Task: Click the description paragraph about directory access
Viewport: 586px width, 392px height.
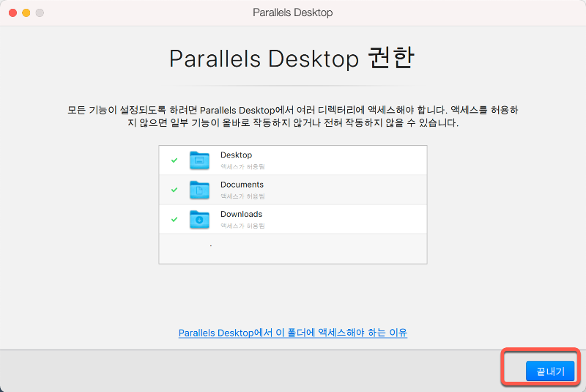Action: pos(292,117)
